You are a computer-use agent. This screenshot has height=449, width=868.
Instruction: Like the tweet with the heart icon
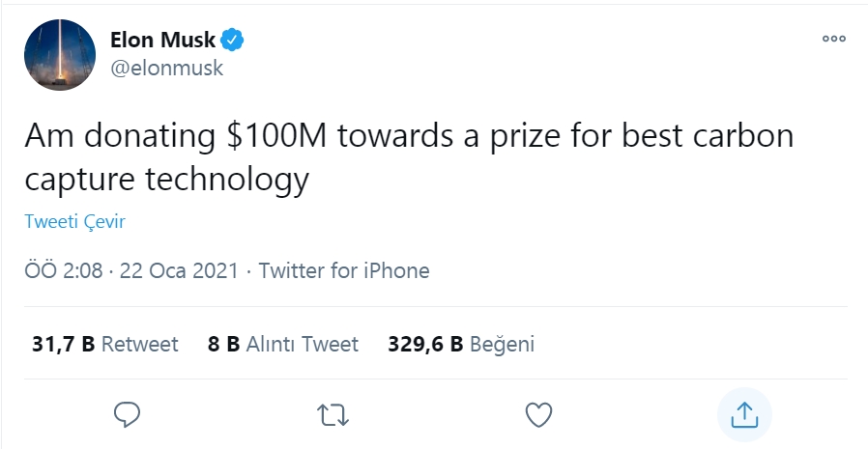tap(538, 414)
